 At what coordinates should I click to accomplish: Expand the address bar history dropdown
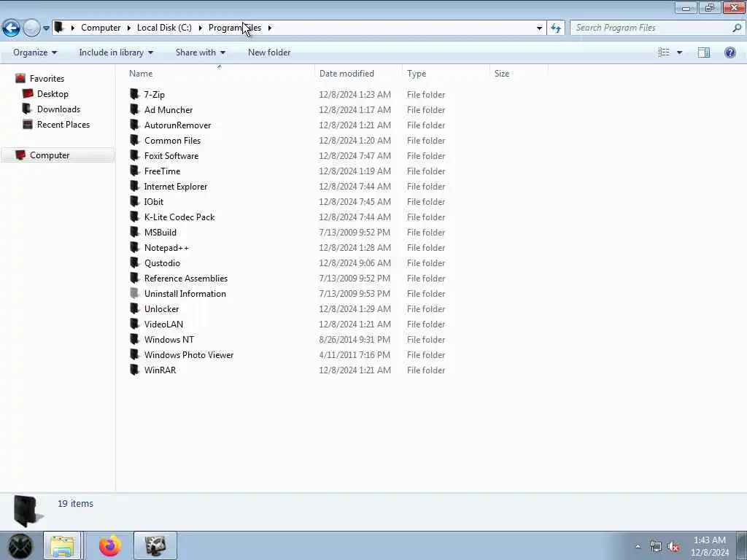click(x=539, y=28)
